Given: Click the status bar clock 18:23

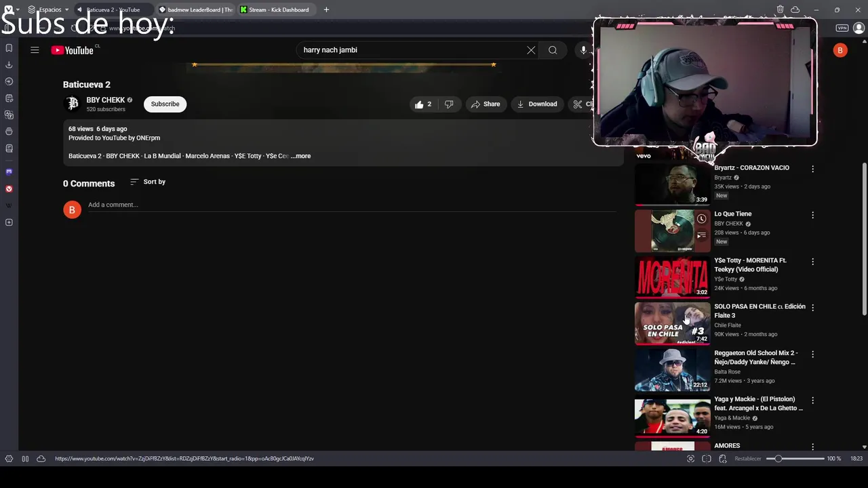Looking at the screenshot, I should (856, 459).
